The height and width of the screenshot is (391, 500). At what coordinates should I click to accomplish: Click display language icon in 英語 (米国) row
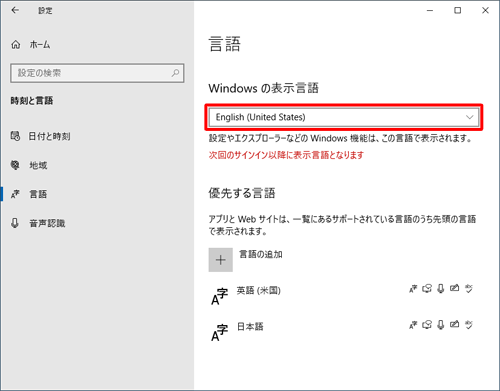(413, 289)
